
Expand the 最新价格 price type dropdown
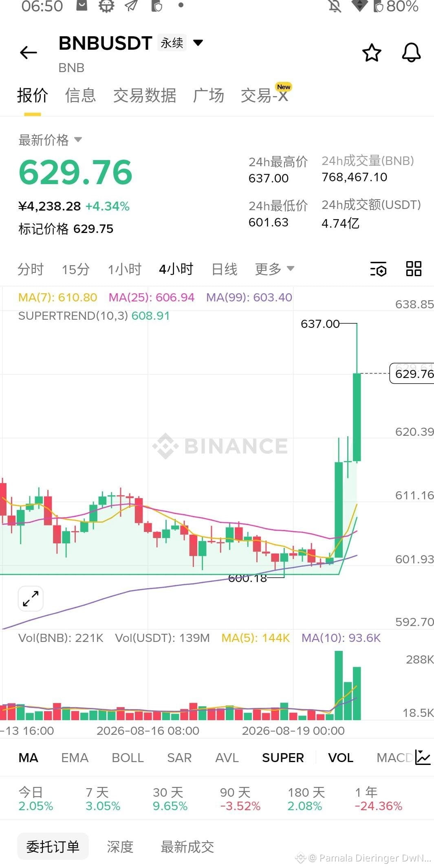78,140
